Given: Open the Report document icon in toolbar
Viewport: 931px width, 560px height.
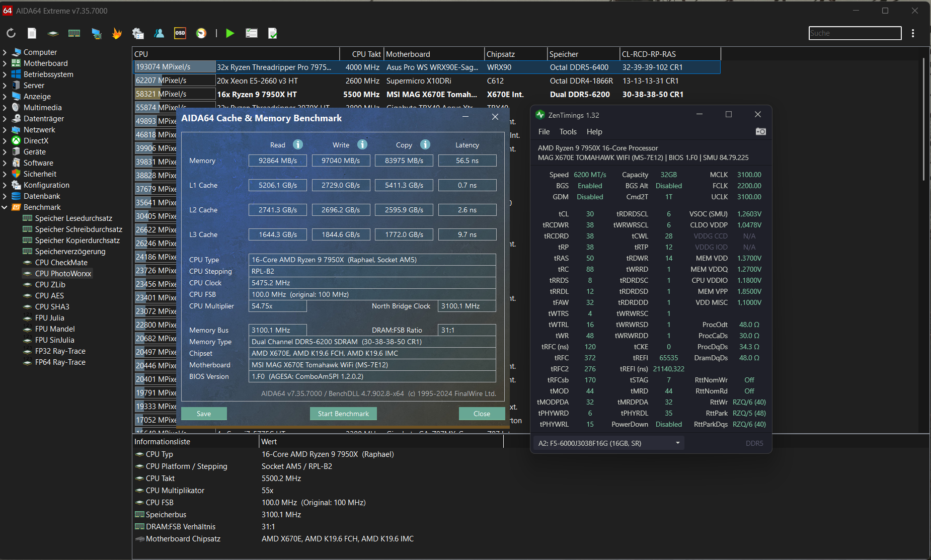Looking at the screenshot, I should (x=32, y=33).
